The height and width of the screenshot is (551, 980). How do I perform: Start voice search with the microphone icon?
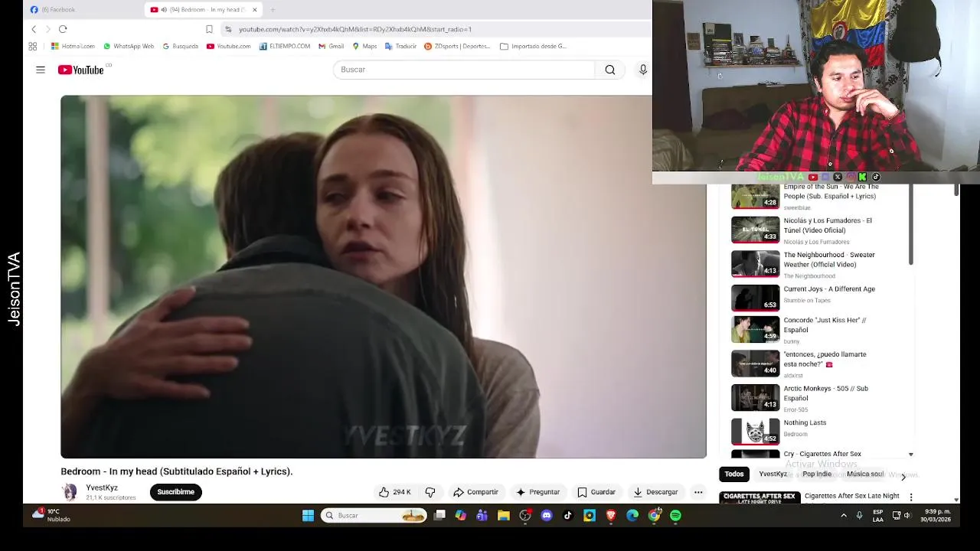click(643, 70)
